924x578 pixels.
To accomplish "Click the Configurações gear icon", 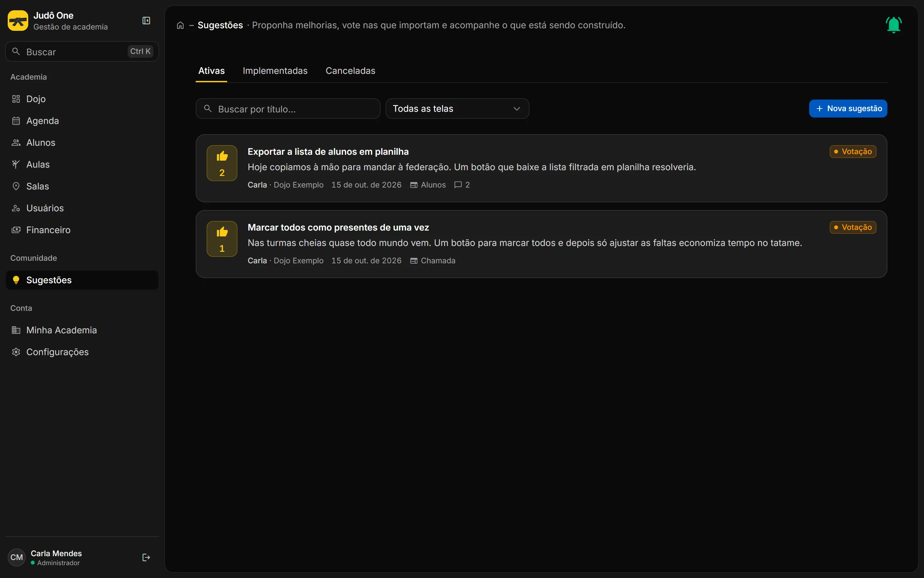I will [x=16, y=352].
